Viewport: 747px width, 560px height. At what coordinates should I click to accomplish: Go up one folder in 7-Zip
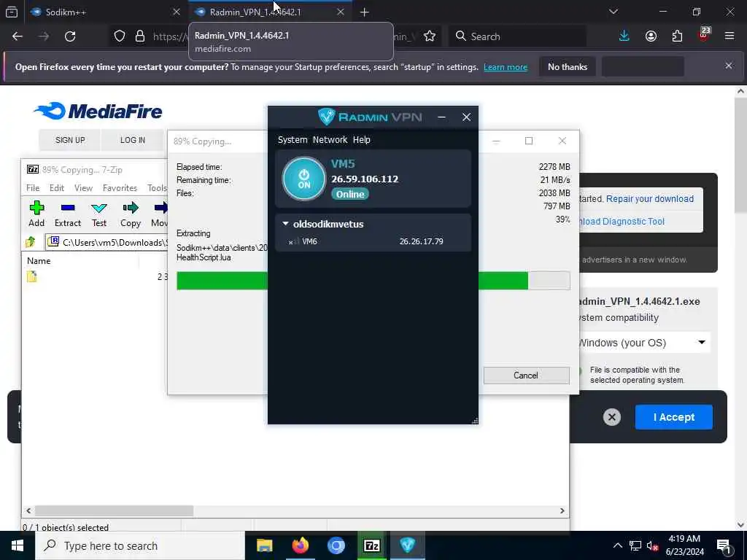click(x=31, y=242)
